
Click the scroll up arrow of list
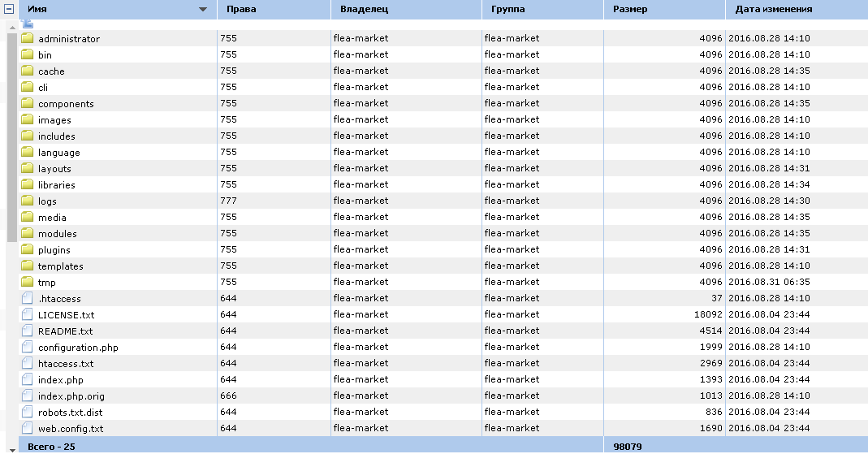pyautogui.click(x=11, y=27)
